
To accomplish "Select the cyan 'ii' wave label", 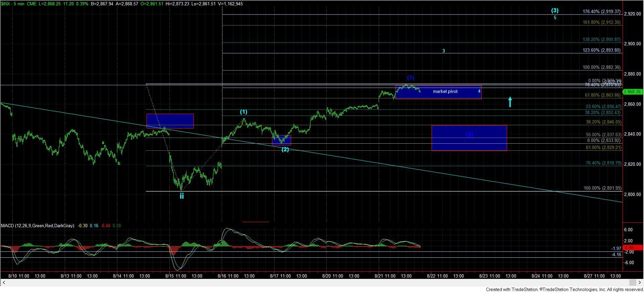I will point(181,196).
